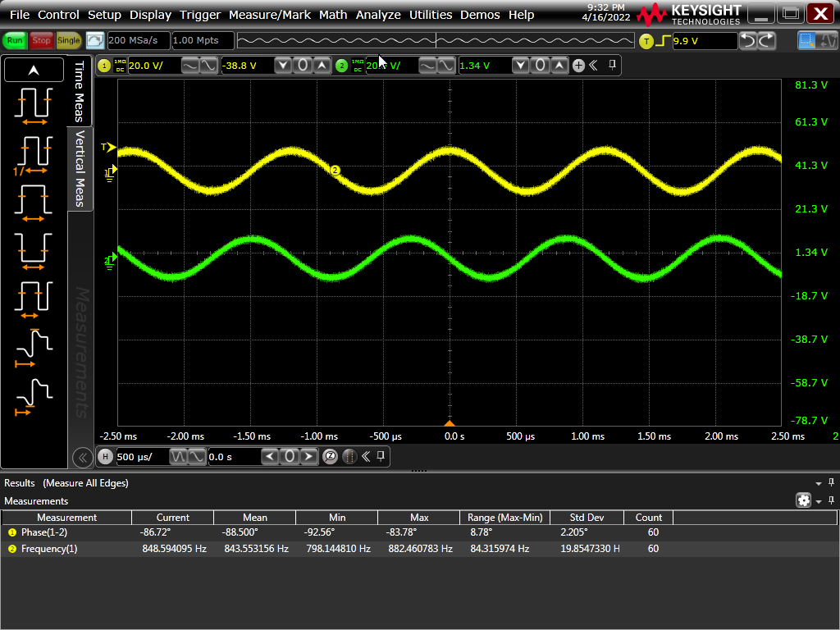This screenshot has width=840, height=630.
Task: Select the Period measurement icon
Action: [x=33, y=106]
